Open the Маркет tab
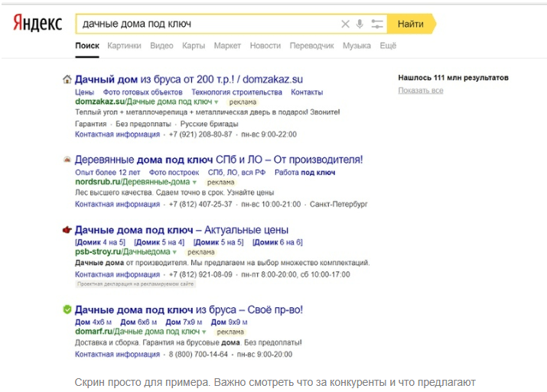The image size is (547, 392). (227, 46)
